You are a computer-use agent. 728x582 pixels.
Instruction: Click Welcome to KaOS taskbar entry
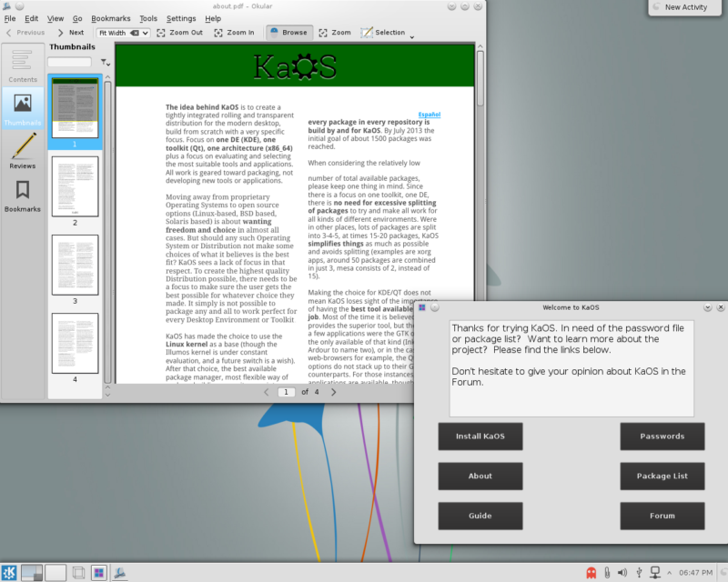tap(99, 573)
